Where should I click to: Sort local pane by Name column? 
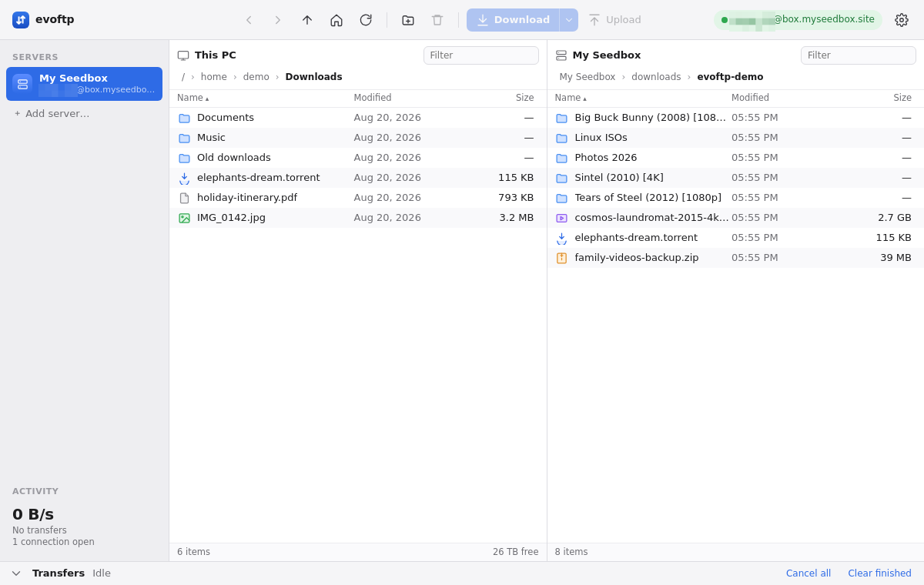tap(192, 98)
